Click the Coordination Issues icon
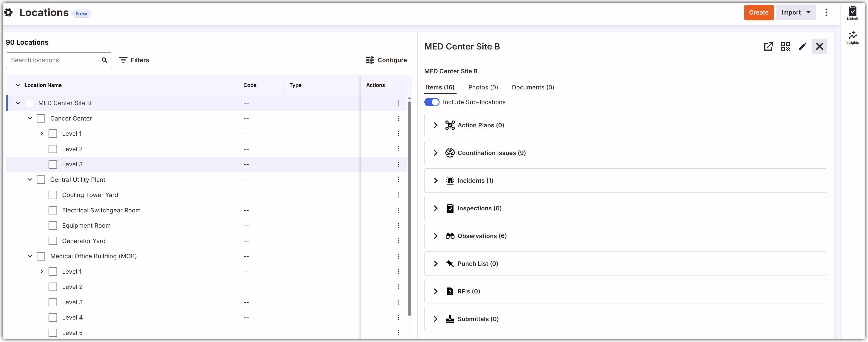This screenshot has width=868, height=342. tap(450, 153)
